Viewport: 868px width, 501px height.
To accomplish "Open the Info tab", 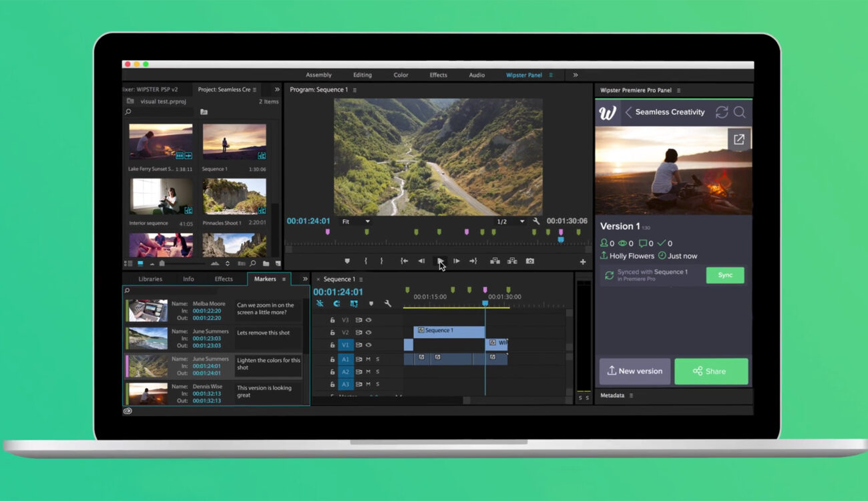I will pos(188,279).
